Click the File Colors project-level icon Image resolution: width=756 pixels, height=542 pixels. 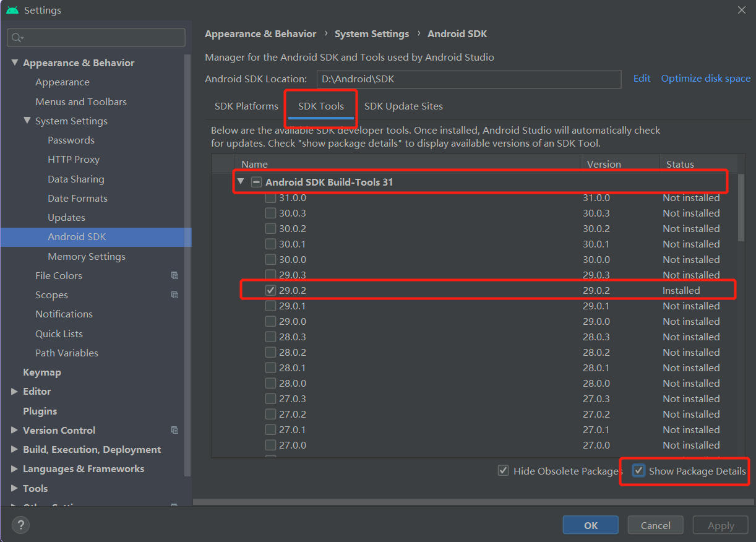point(174,276)
